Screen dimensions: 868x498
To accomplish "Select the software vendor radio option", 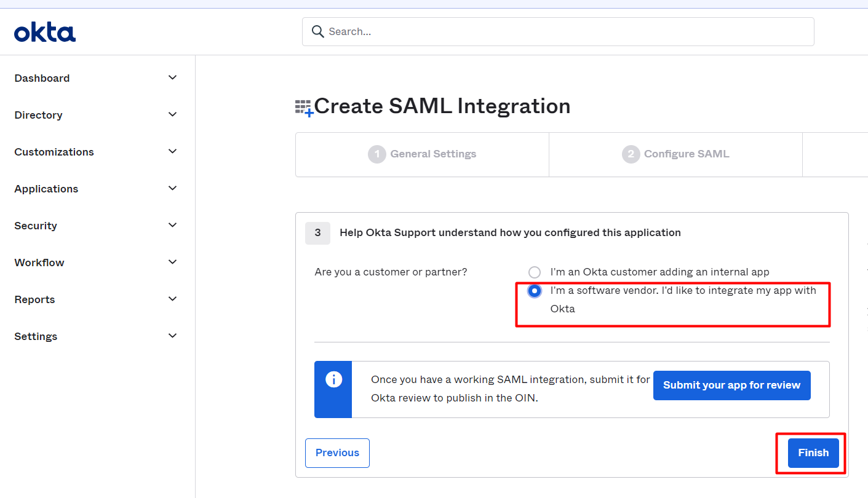I will [535, 291].
